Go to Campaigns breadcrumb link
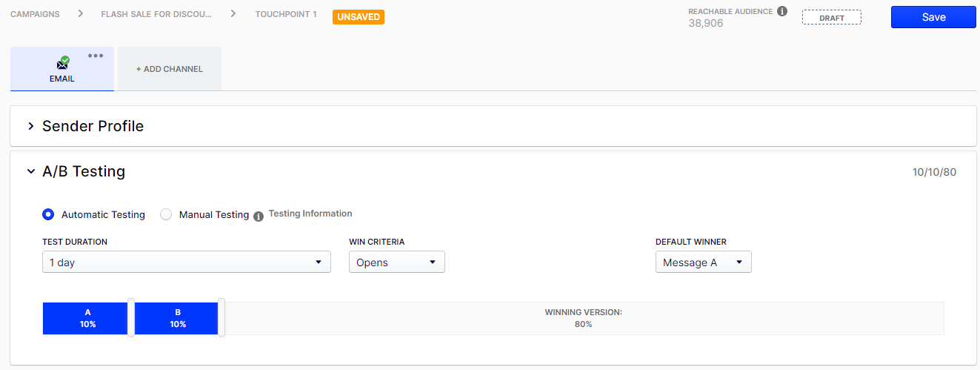Viewport: 980px width, 370px height. 35,14
